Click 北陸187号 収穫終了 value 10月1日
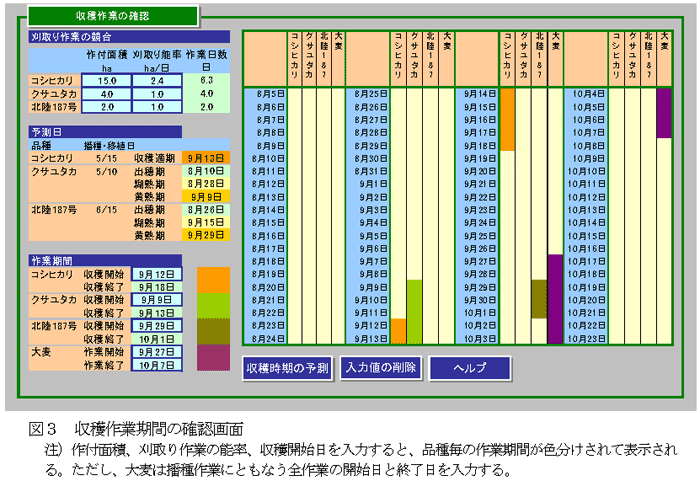Image resolution: width=700 pixels, height=481 pixels. [x=156, y=339]
